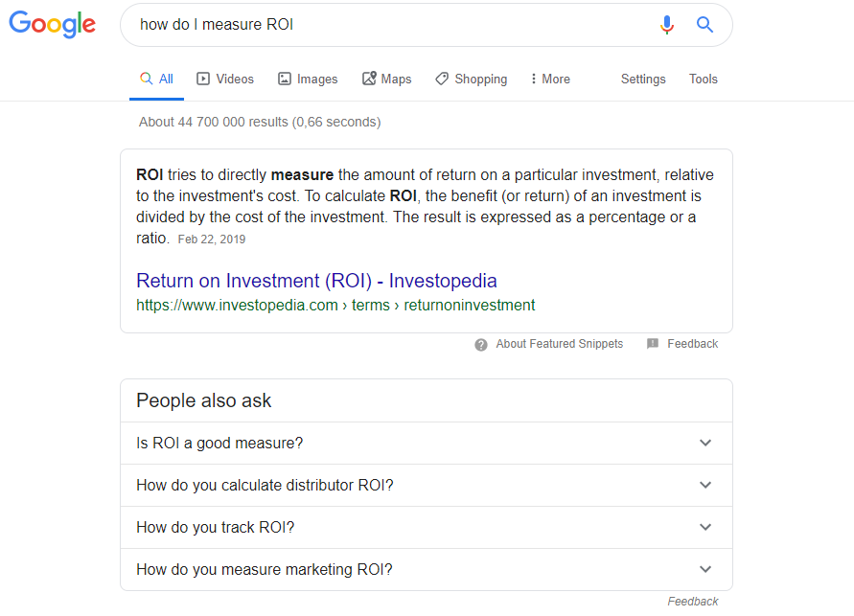Click the 'Feb 22, 2019' snippet date
This screenshot has height=616, width=854.
(x=212, y=240)
